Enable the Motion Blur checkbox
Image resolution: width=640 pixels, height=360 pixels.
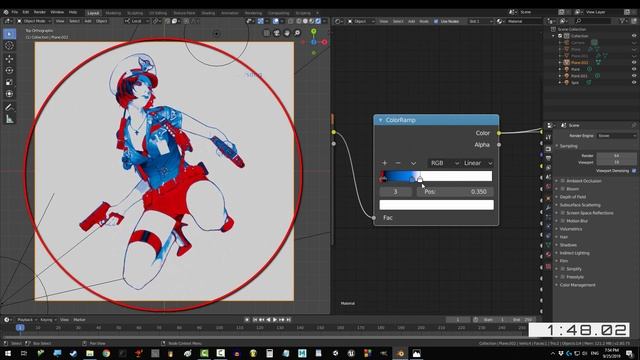tap(562, 221)
